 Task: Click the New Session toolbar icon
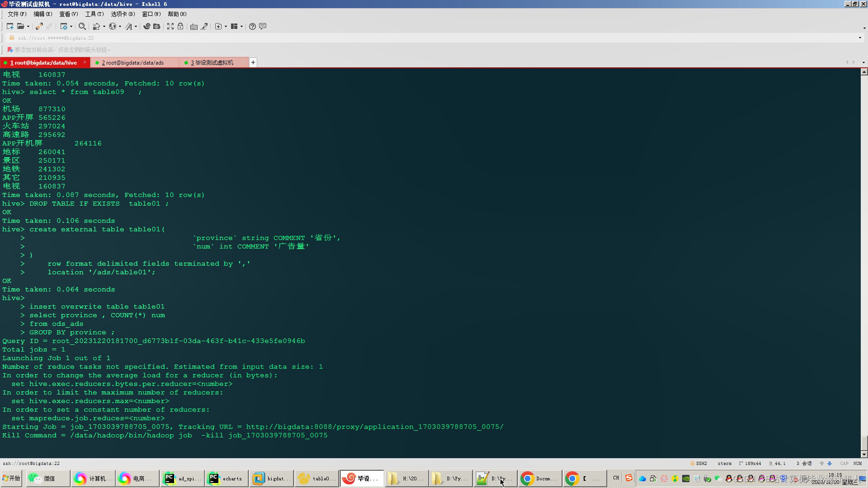click(x=9, y=26)
